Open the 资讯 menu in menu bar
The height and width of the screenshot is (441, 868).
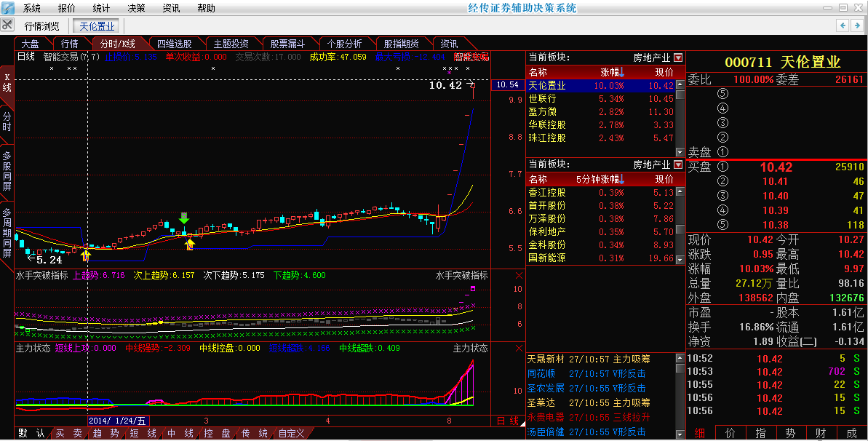click(x=171, y=8)
